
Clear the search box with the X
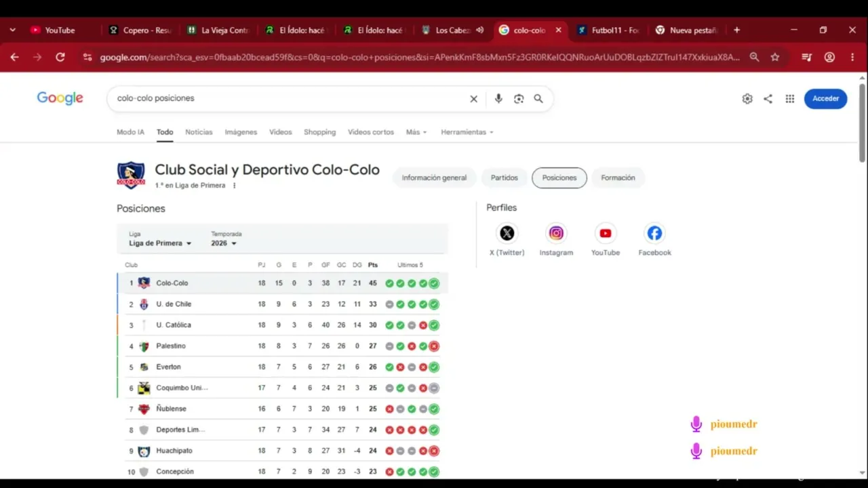474,99
